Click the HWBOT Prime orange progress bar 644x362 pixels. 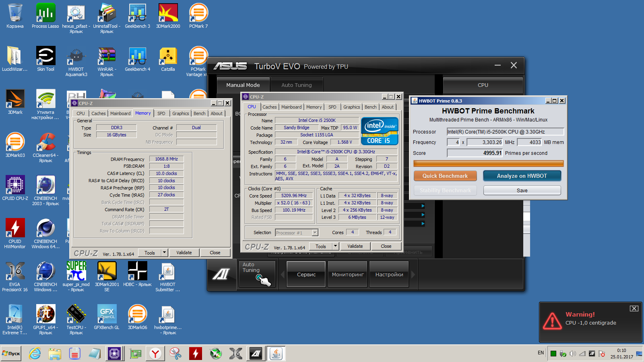point(488,163)
